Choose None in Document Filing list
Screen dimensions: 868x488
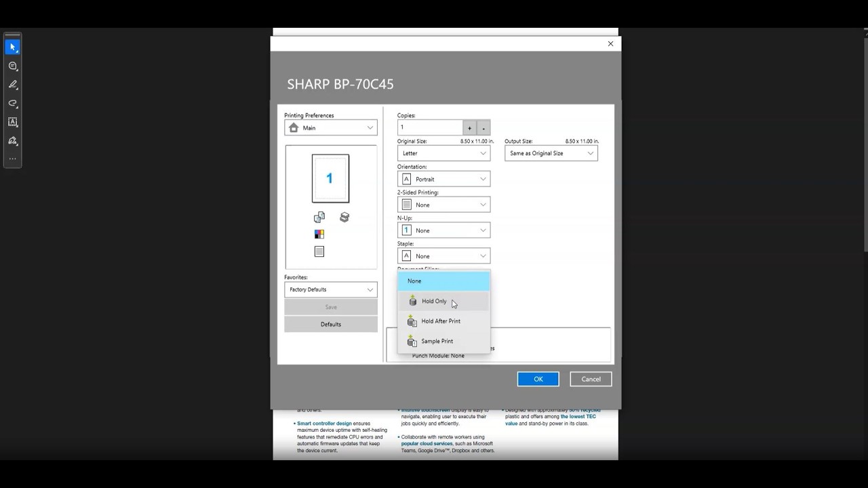443,281
